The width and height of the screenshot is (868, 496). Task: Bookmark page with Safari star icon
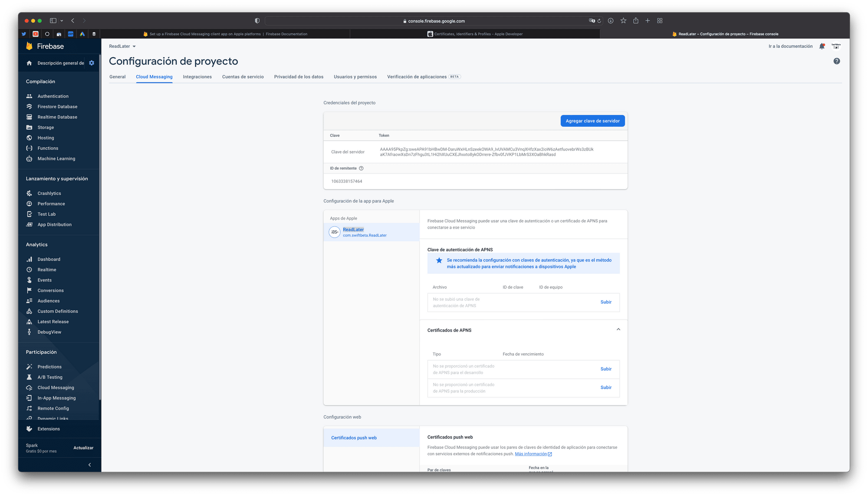(623, 21)
